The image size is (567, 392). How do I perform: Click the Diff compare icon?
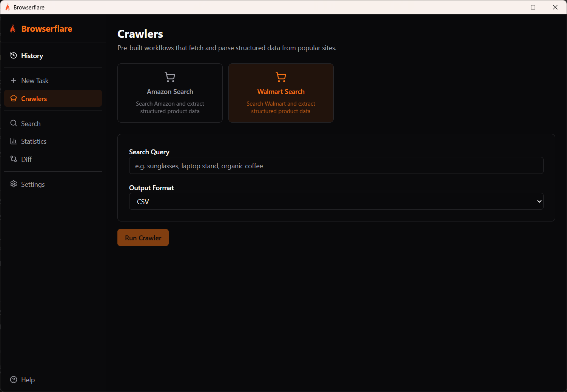(14, 159)
